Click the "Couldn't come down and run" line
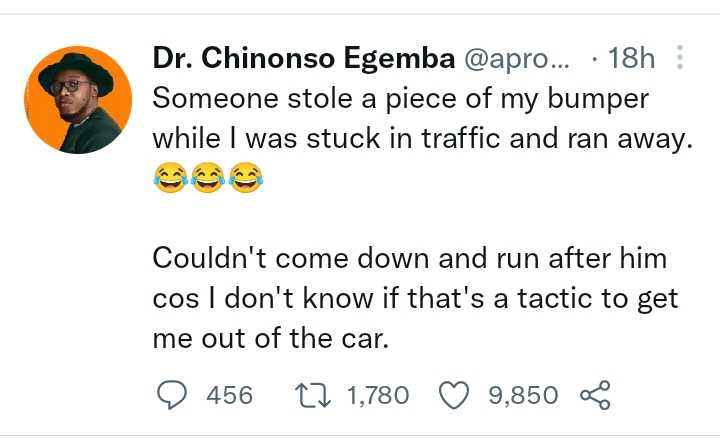Screen dimensions: 720x444 click(x=410, y=258)
